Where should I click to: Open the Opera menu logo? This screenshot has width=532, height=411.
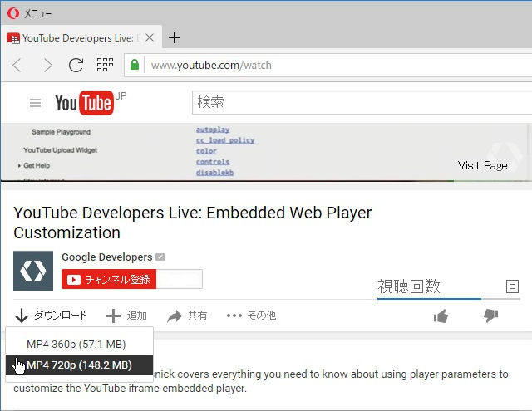[13, 13]
